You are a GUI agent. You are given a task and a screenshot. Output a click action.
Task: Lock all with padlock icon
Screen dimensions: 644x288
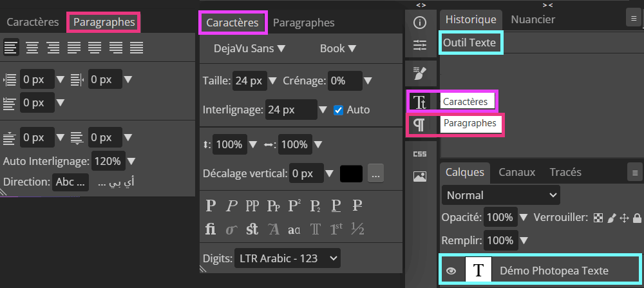[x=637, y=218]
